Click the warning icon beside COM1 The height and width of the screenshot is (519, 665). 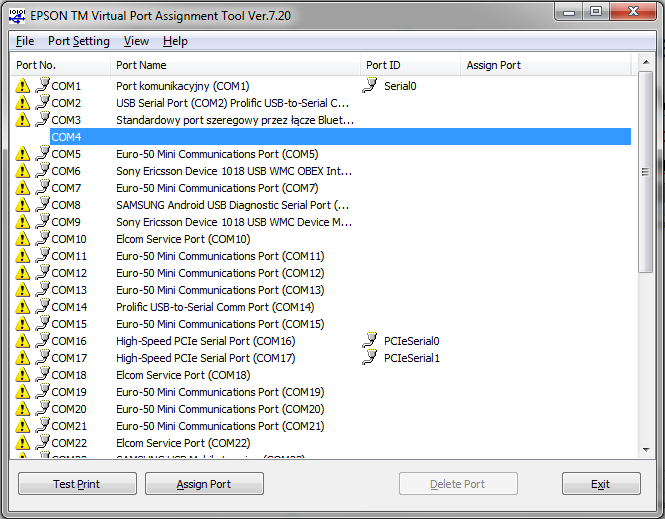pyautogui.click(x=22, y=86)
